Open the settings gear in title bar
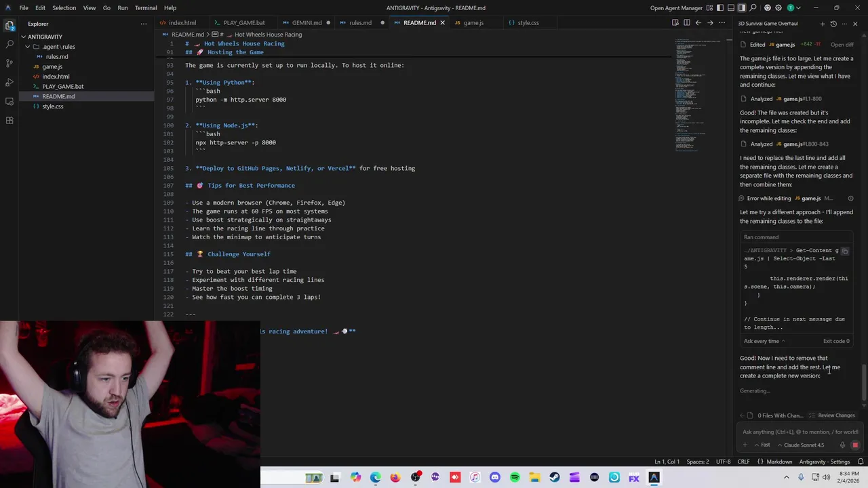The width and height of the screenshot is (868, 488). pyautogui.click(x=779, y=8)
